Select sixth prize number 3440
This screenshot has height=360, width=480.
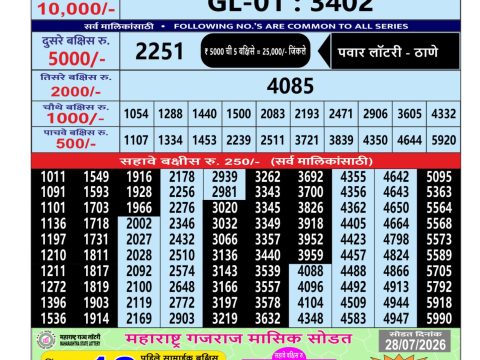tap(268, 255)
